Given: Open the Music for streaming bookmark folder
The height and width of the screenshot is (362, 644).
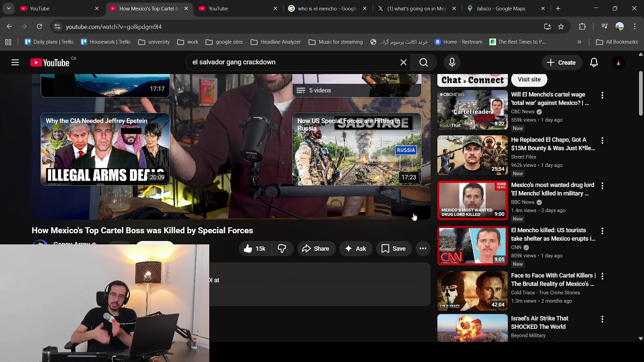Looking at the screenshot, I should pos(335,42).
